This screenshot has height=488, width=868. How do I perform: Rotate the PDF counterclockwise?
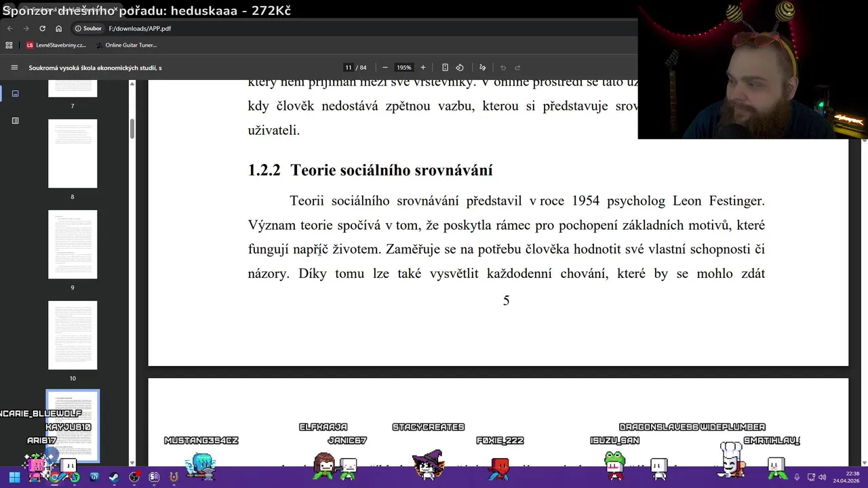pos(460,68)
